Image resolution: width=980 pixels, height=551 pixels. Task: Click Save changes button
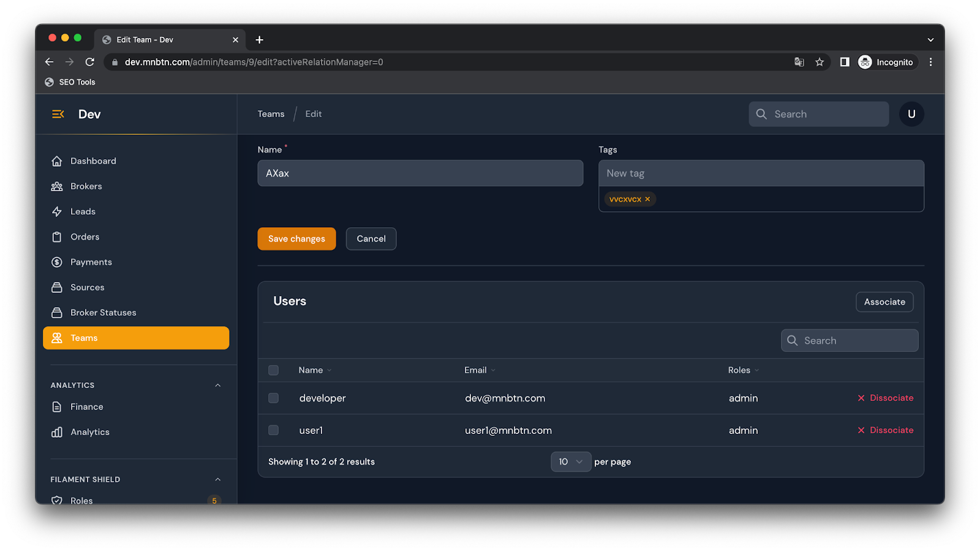[296, 239]
